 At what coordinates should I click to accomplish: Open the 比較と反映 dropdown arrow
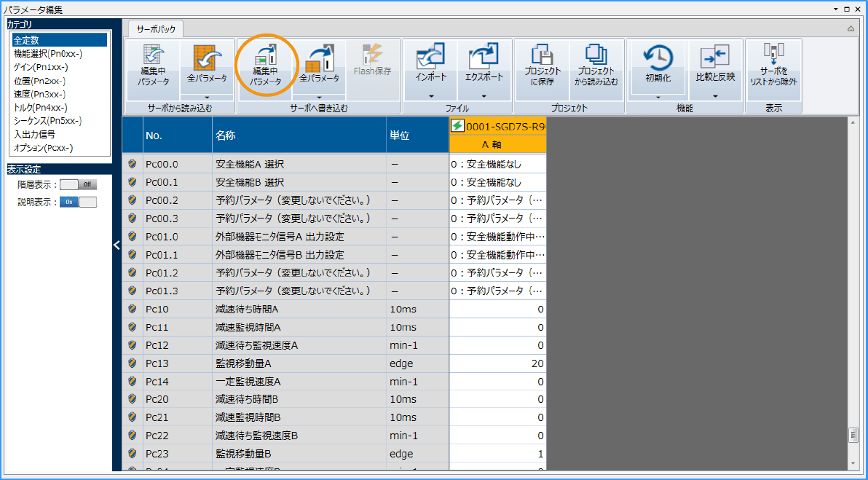tap(715, 95)
